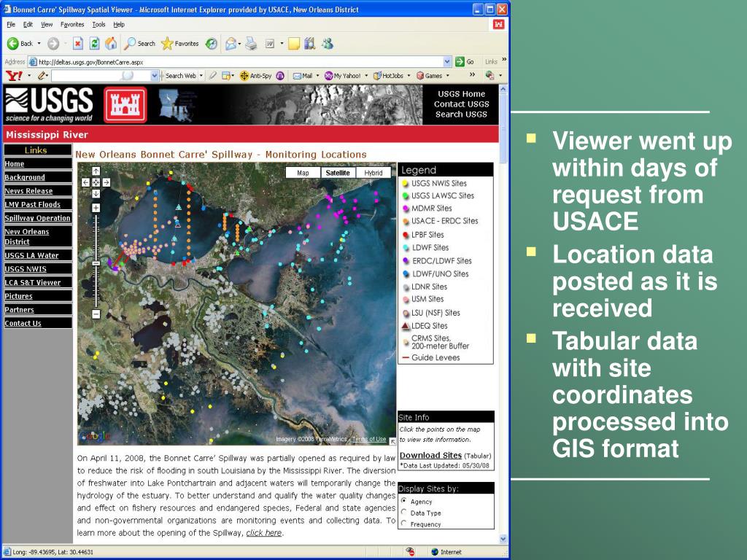The width and height of the screenshot is (747, 560).
Task: Select the Frequency radio button
Action: pos(403,524)
